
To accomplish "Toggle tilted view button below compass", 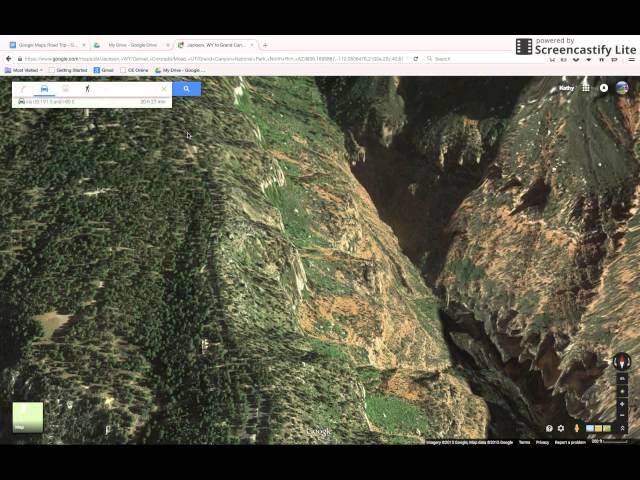I will coord(622,378).
